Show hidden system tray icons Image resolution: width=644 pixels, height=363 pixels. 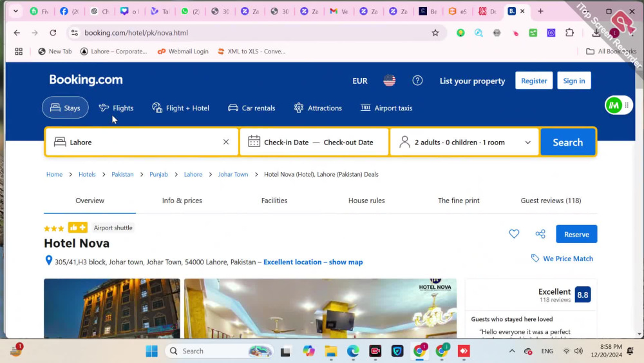[512, 351]
